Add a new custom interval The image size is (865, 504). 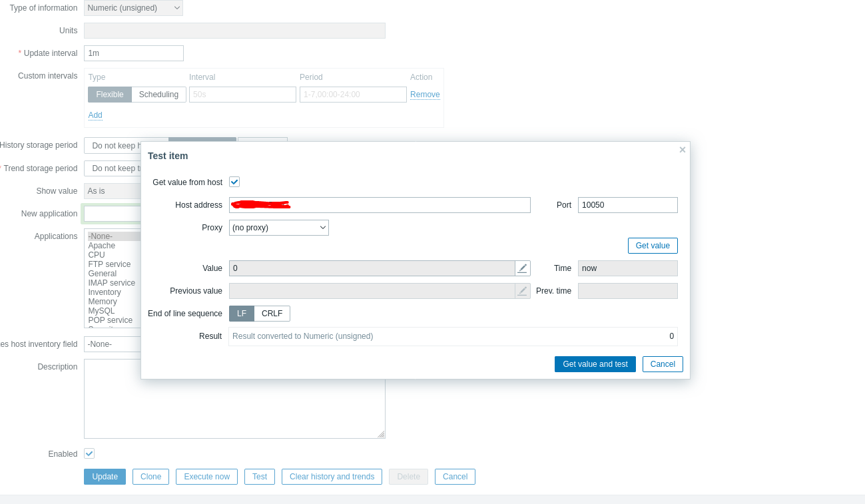(x=95, y=115)
